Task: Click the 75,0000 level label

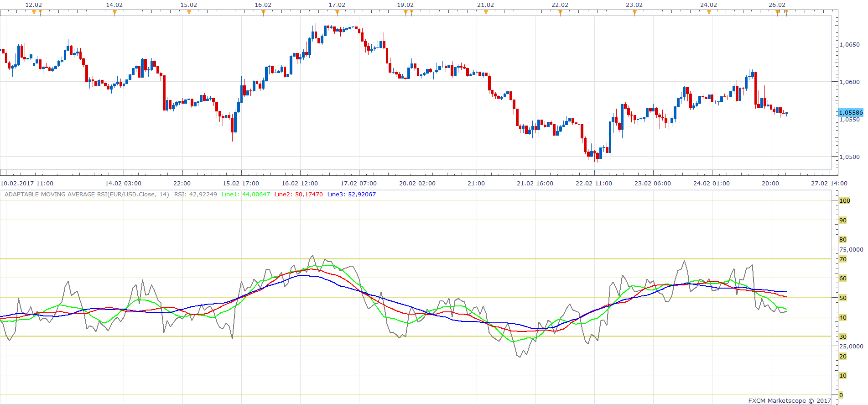Action: coord(851,250)
